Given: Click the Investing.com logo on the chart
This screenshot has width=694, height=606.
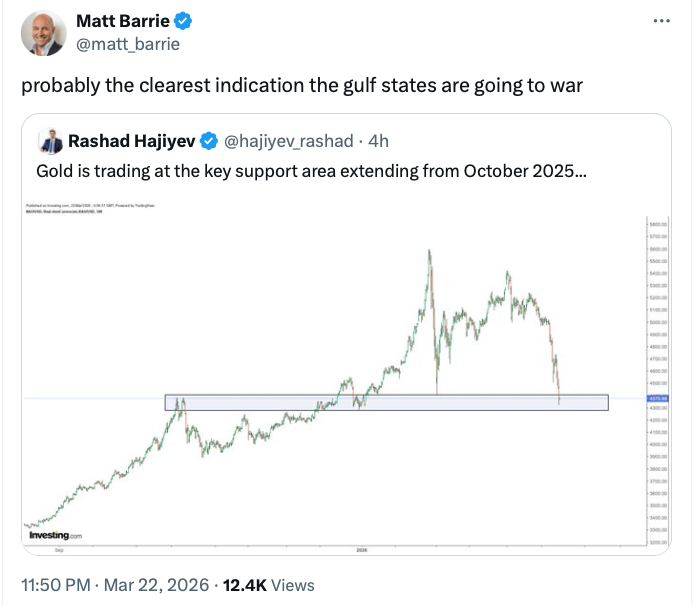Looking at the screenshot, I should [x=55, y=536].
